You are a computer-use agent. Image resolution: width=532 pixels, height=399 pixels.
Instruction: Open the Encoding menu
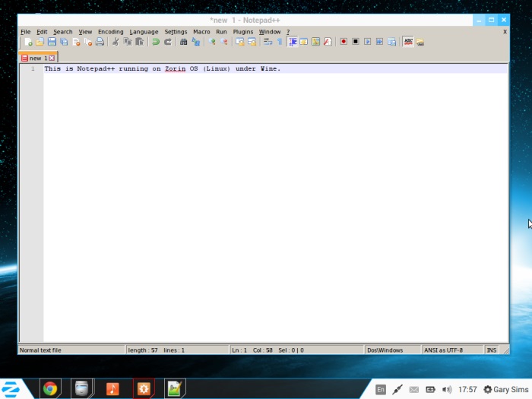(111, 32)
